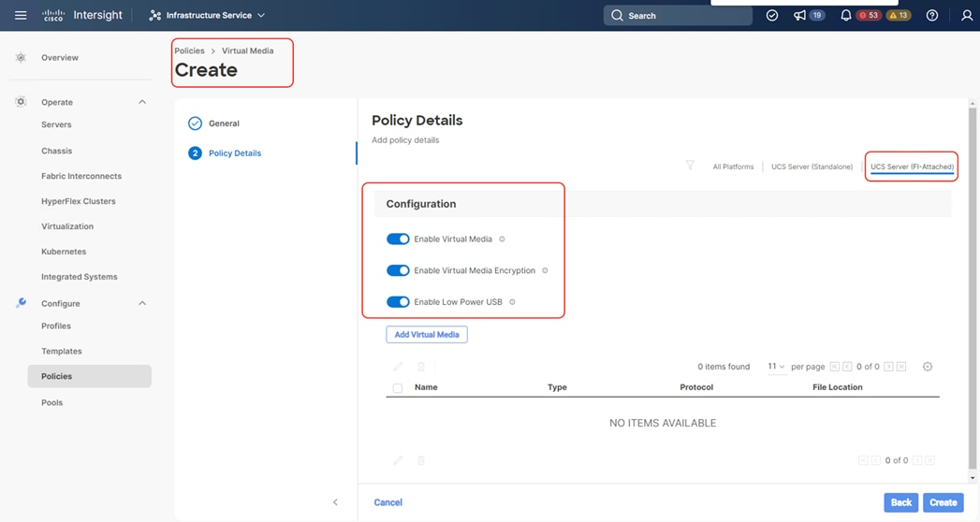This screenshot has height=522, width=980.
Task: Sort by File Location column header
Action: point(838,387)
